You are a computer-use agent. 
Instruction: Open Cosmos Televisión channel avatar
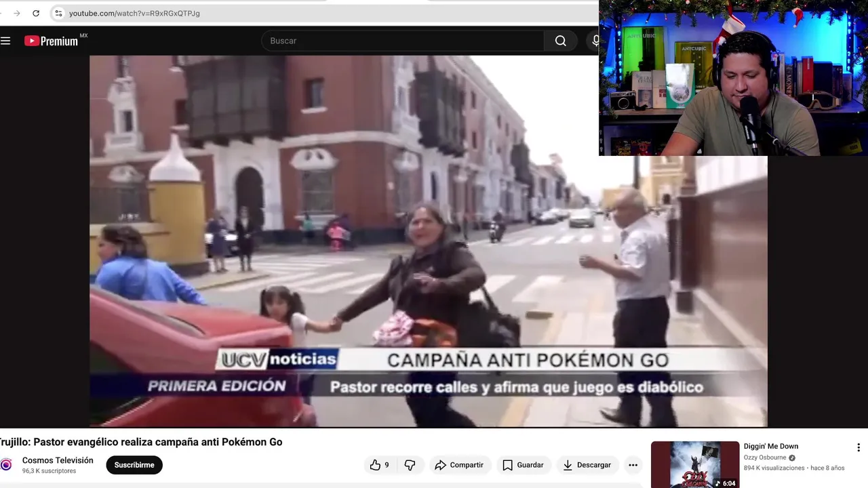[6, 465]
